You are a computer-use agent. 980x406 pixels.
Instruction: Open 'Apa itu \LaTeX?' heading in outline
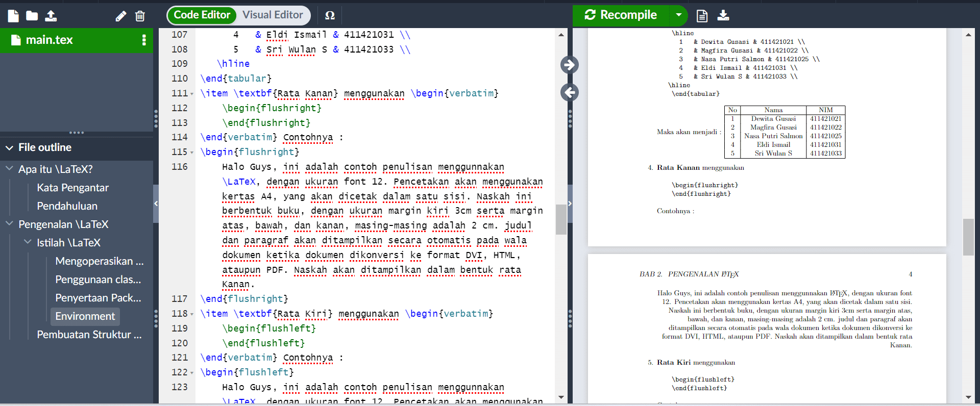point(56,169)
